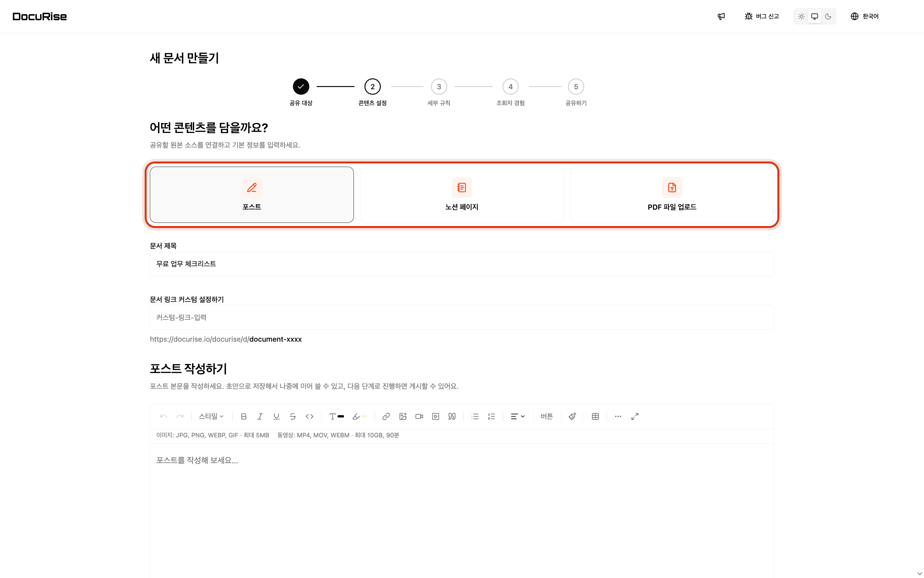Switch to light theme sun icon

point(801,16)
